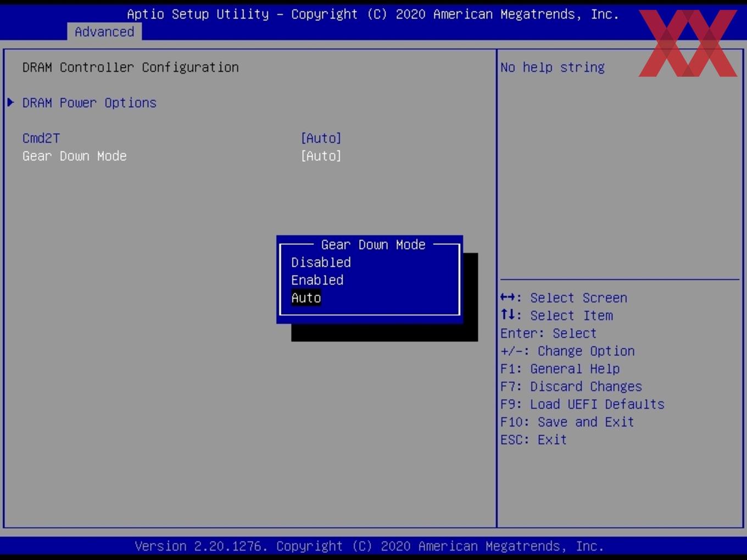Click the 'No help string' help text
This screenshot has height=560, width=747.
[x=552, y=67]
